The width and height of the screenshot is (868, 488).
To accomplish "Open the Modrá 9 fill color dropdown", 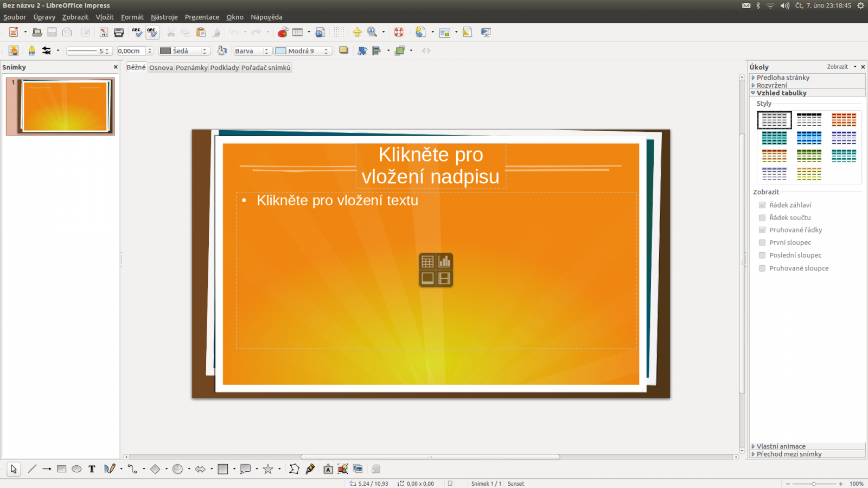I will 325,50.
